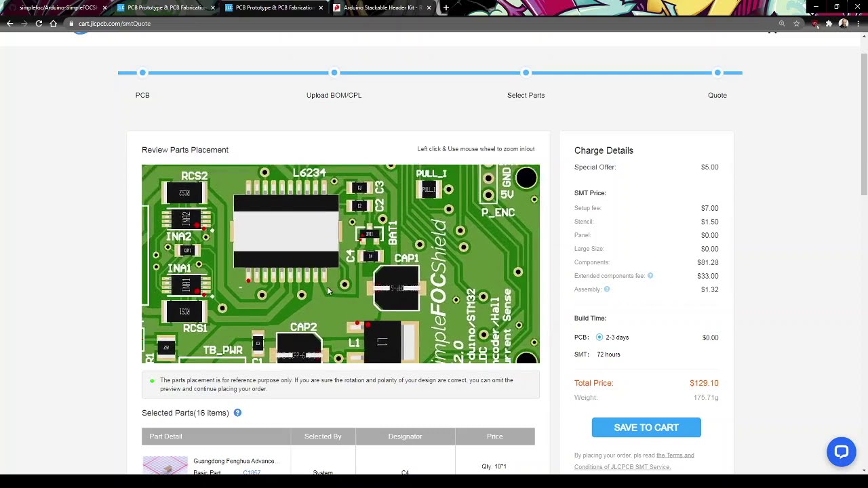Click the Selected By column header
Image resolution: width=868 pixels, height=488 pixels.
323,436
